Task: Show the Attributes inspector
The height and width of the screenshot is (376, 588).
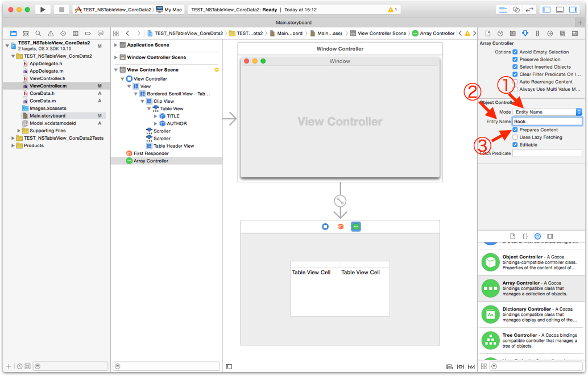Action: 525,34
